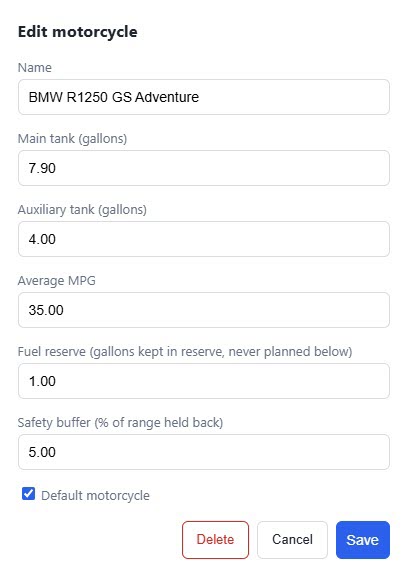Click the 35.00 value text
The width and height of the screenshot is (412, 578).
coord(46,310)
